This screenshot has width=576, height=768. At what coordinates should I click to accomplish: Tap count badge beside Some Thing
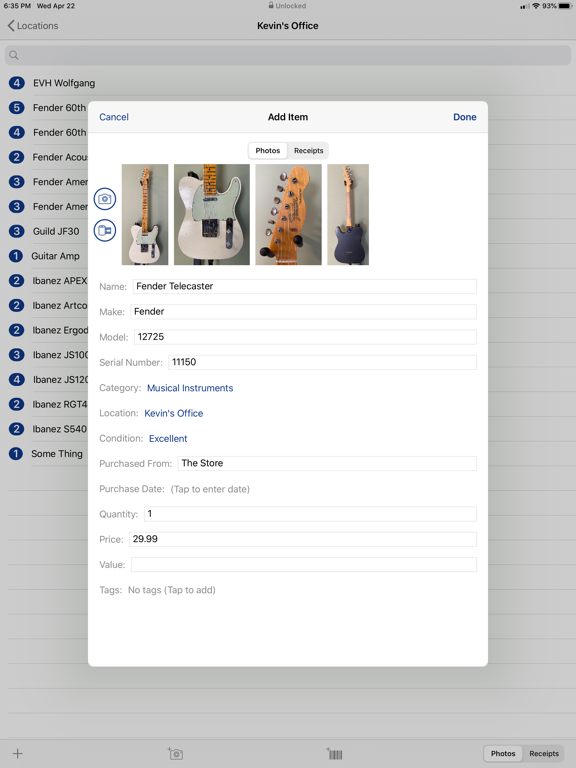[16, 454]
